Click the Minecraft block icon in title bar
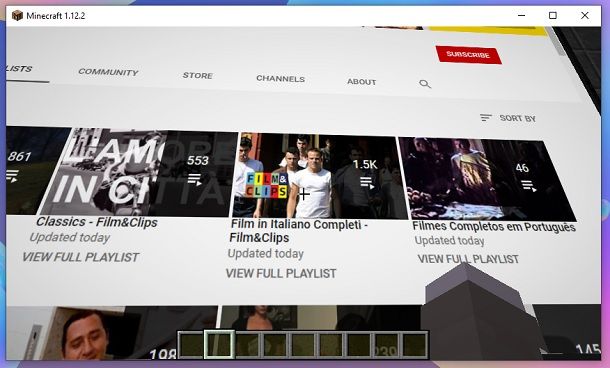Image resolution: width=610 pixels, height=368 pixels. 17,16
